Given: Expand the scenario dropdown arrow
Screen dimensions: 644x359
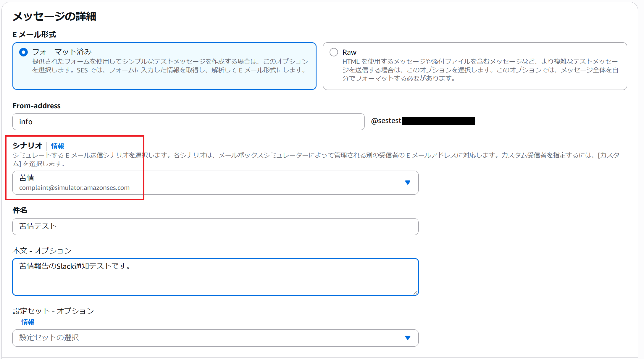Looking at the screenshot, I should click(408, 183).
